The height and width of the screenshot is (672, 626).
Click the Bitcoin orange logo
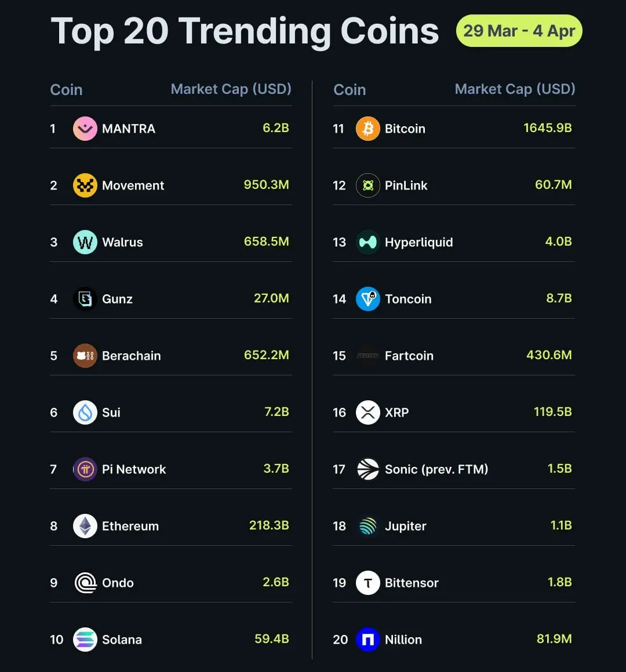pos(368,129)
